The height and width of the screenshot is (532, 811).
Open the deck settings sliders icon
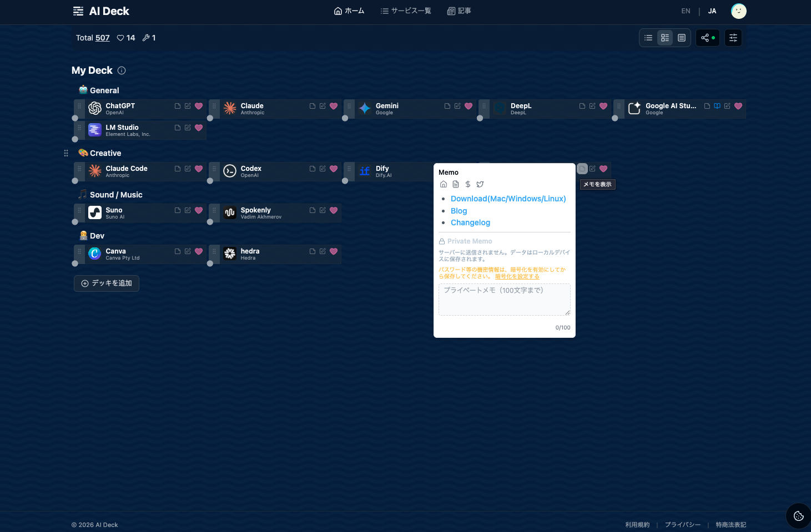point(733,38)
